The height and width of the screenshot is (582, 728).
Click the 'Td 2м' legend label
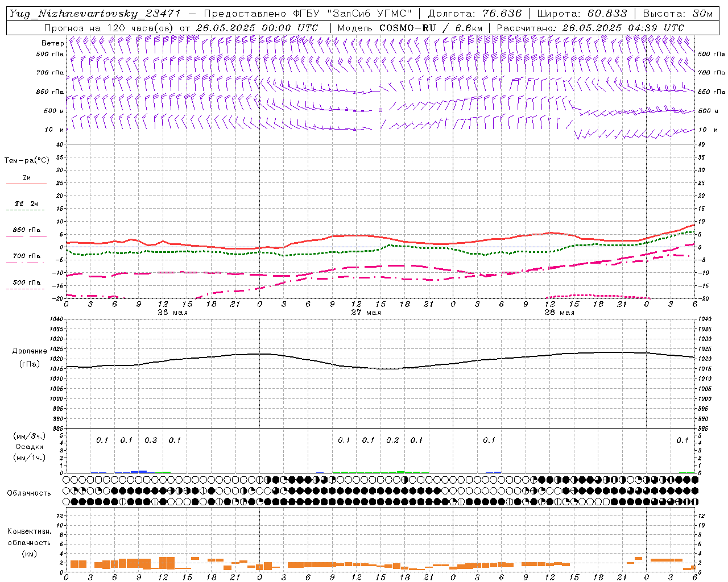pyautogui.click(x=27, y=203)
